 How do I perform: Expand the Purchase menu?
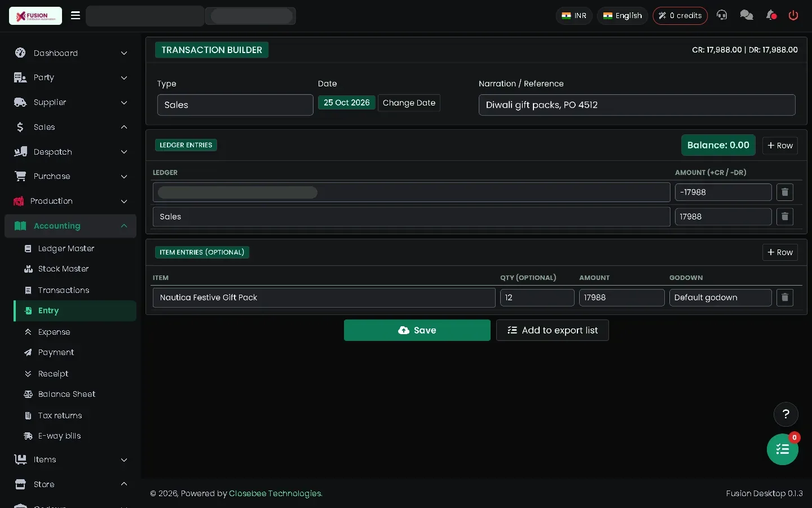coord(70,176)
